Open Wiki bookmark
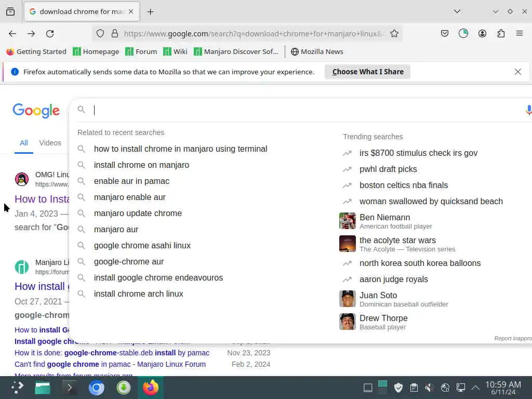This screenshot has width=532, height=399. 175,51
